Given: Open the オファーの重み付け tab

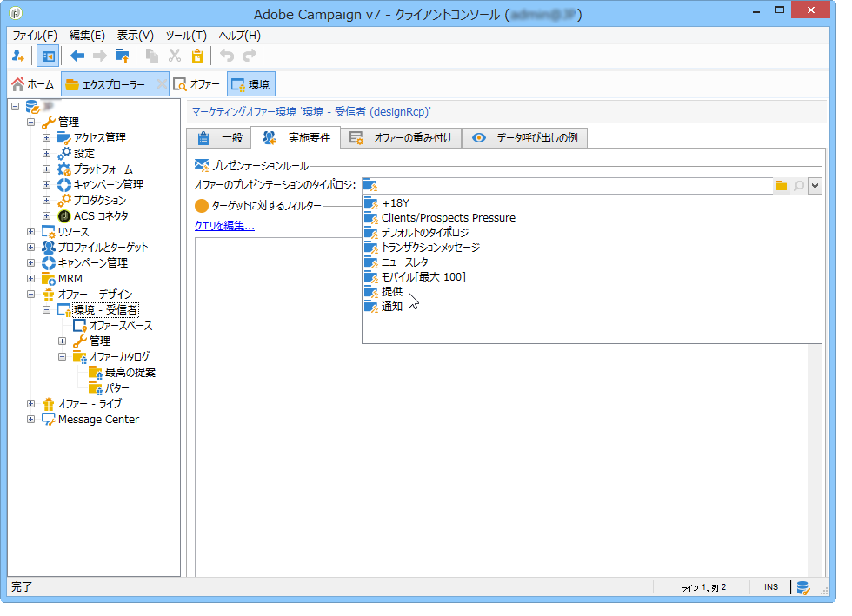Looking at the screenshot, I should 401,138.
